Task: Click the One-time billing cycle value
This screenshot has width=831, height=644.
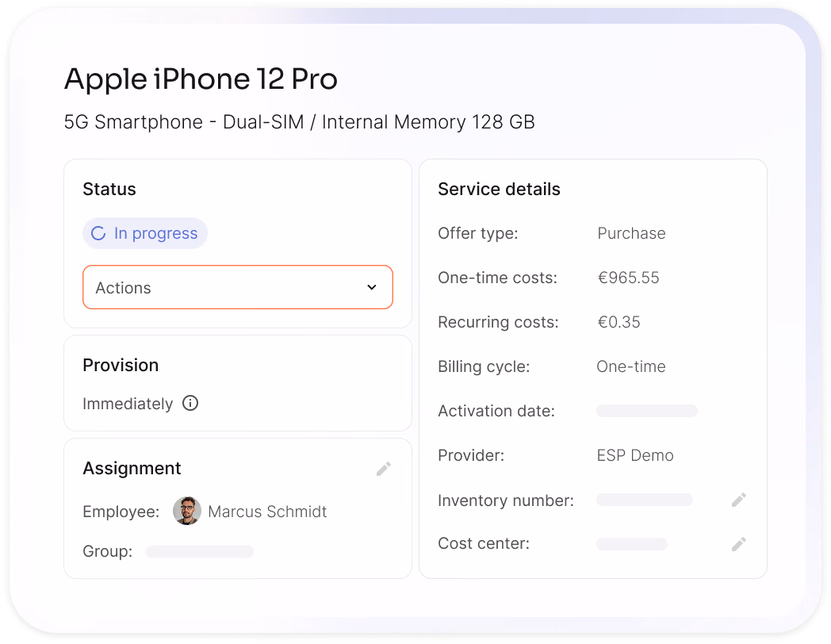Action: point(630,366)
